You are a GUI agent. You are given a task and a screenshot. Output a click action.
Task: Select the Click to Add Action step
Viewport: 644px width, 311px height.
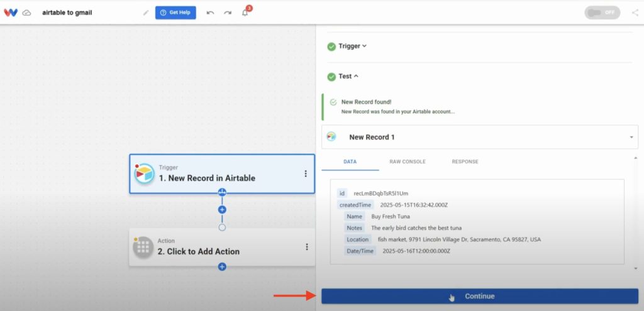click(222, 247)
